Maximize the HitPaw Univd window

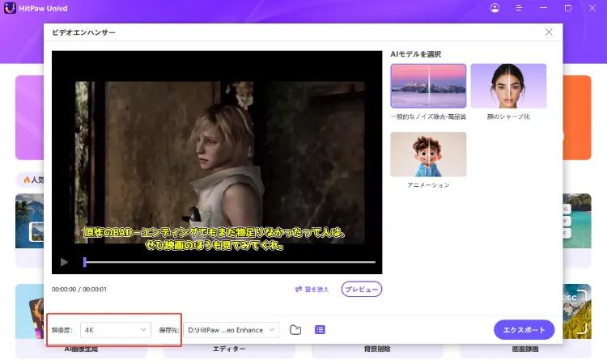click(x=568, y=8)
